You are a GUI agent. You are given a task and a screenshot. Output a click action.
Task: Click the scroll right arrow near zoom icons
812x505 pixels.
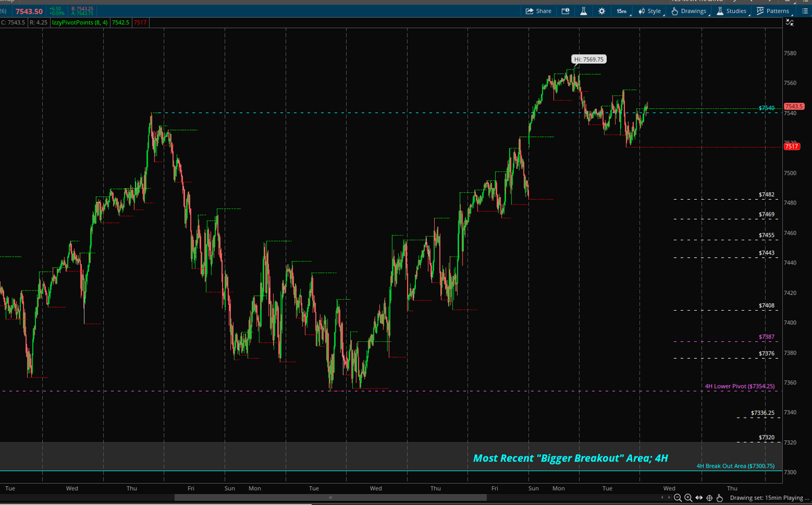(x=669, y=498)
